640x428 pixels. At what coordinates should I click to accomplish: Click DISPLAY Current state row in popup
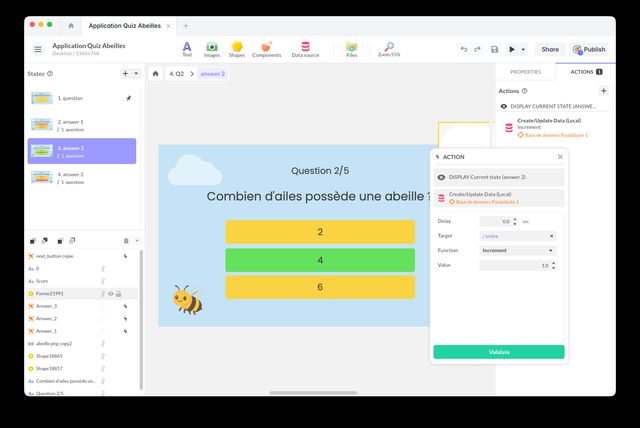pos(499,177)
